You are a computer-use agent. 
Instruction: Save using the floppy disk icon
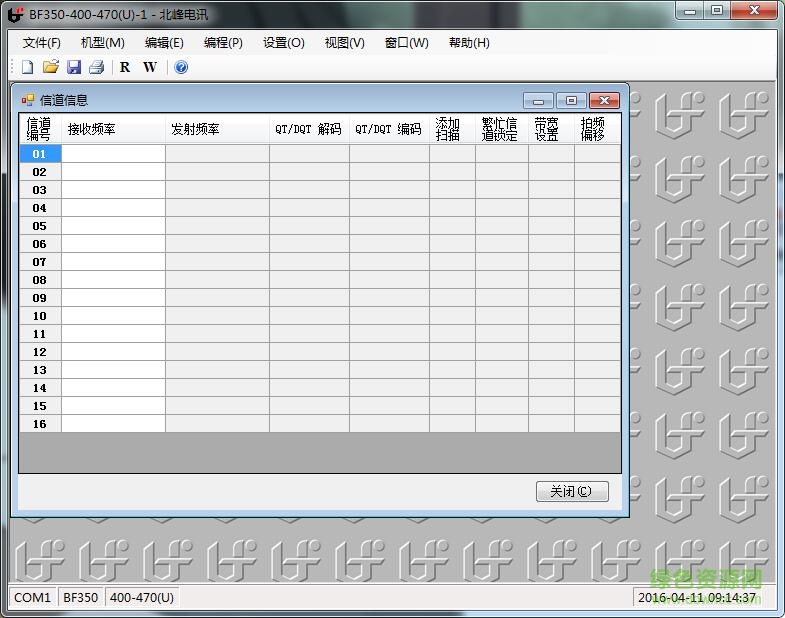pos(74,67)
